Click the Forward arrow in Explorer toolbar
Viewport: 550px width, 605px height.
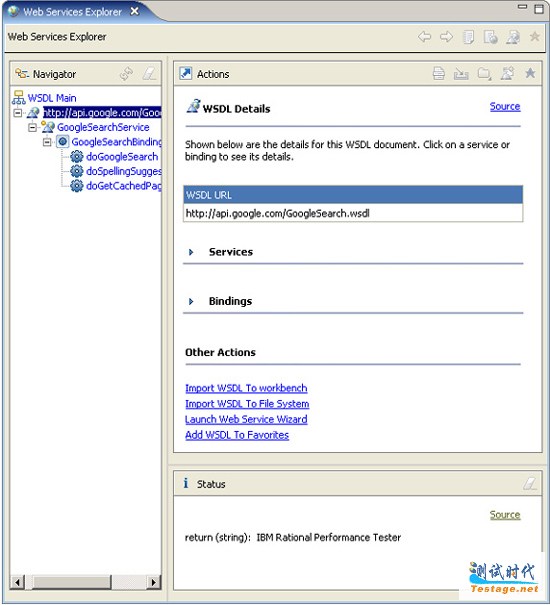[x=447, y=37]
